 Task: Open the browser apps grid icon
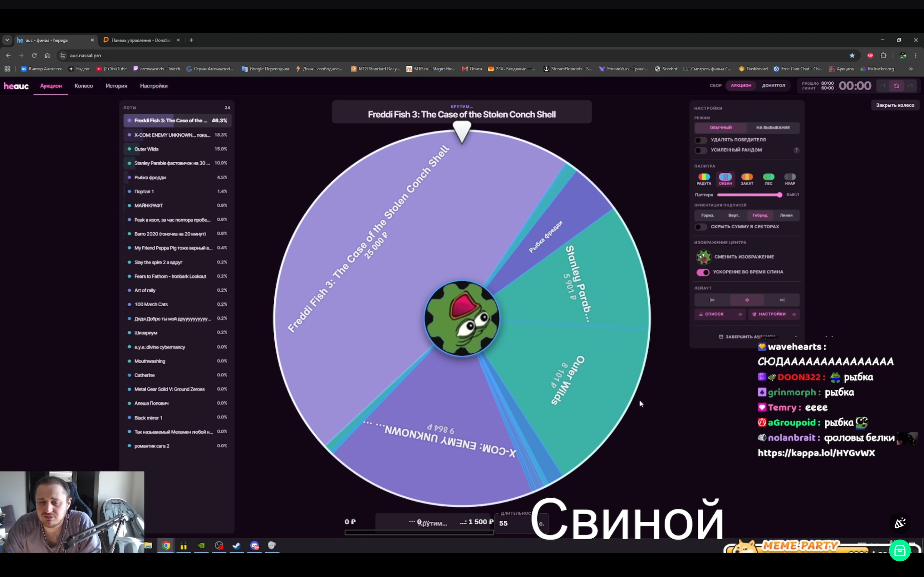(x=7, y=69)
